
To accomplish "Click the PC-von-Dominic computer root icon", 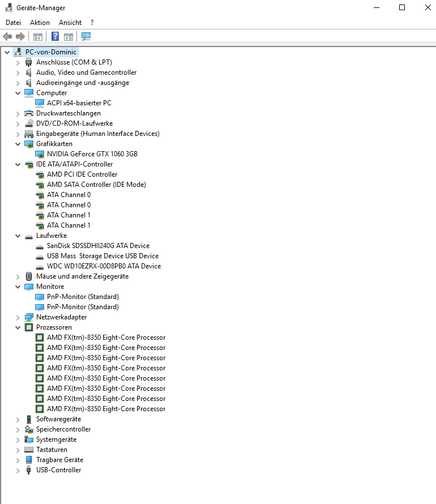I will (18, 52).
